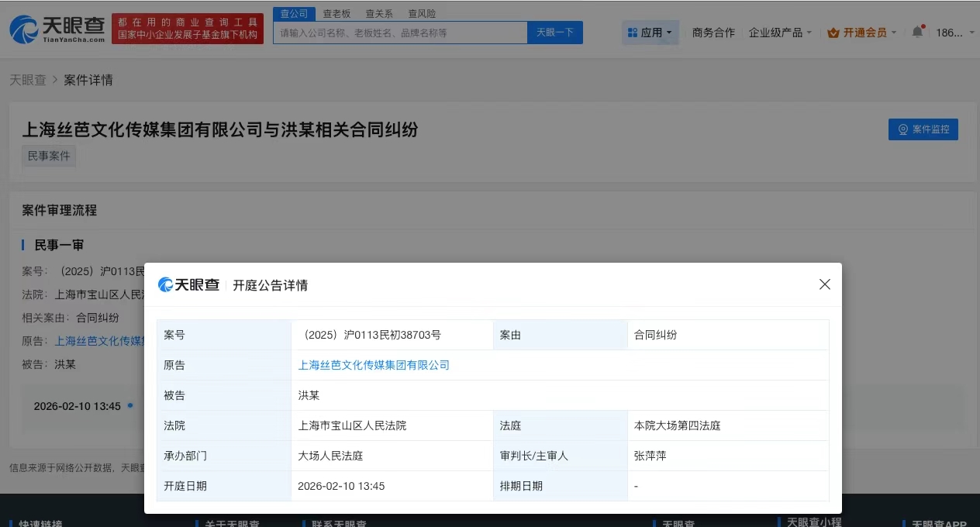The width and height of the screenshot is (980, 527).
Task: Click the 天眼一下 search button
Action: [554, 32]
